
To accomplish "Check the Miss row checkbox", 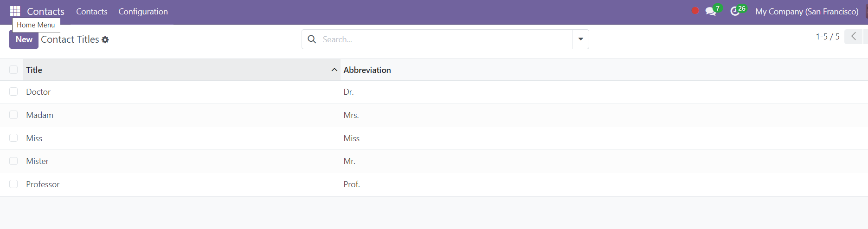I will (13, 138).
